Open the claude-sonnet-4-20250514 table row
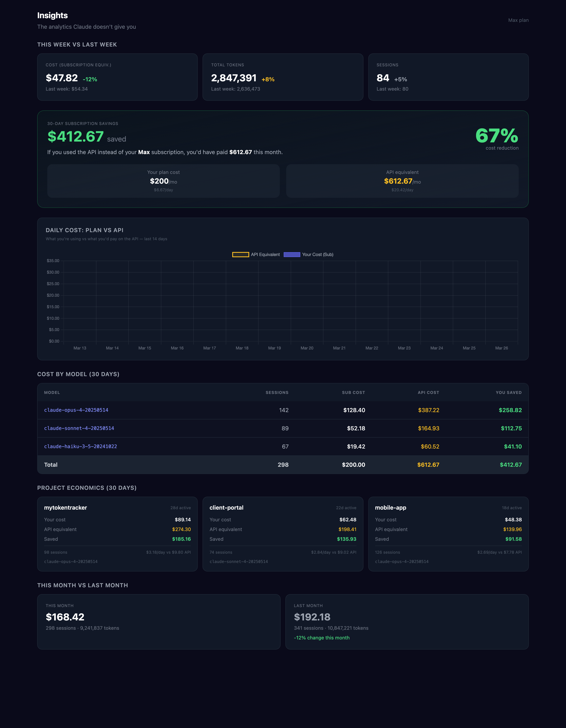This screenshot has height=728, width=566. tap(283, 428)
